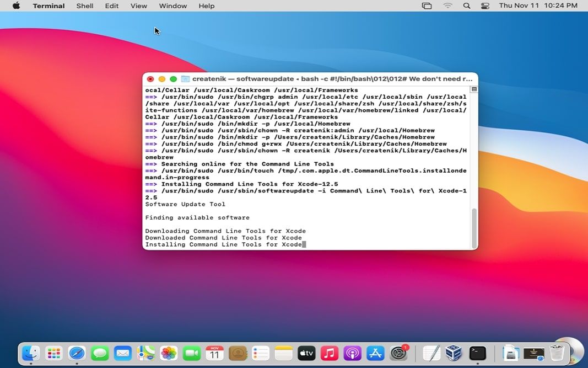Open the App Store from the Dock
This screenshot has width=588, height=368.
(375, 352)
